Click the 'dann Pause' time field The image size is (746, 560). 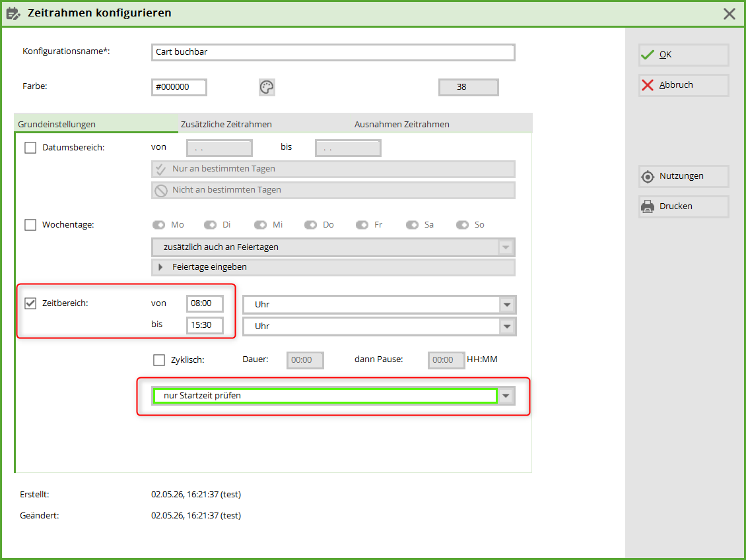(446, 360)
